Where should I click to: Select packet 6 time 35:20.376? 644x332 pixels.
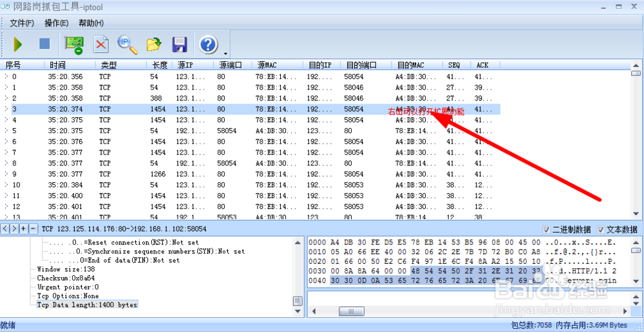pos(65,142)
